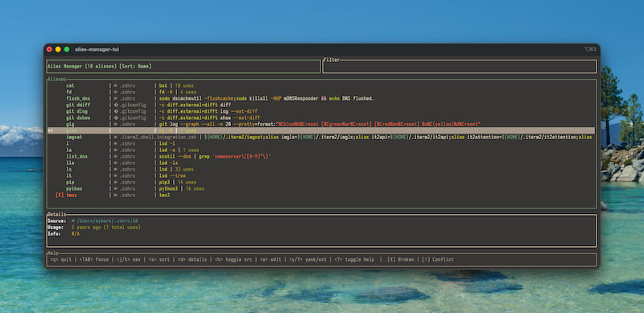Viewport: 644px width, 313px height.
Task: Click the git icon in the git ddiff row
Action: 116,105
